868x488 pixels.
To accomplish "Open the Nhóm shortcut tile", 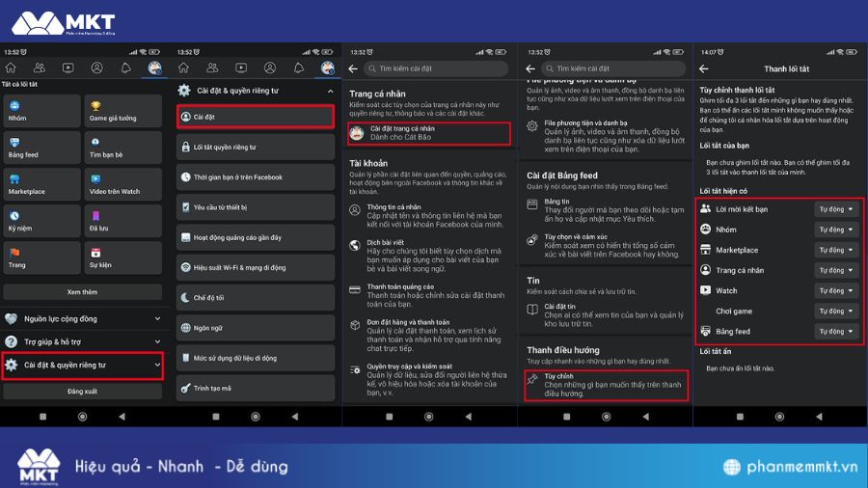I will coord(41,111).
